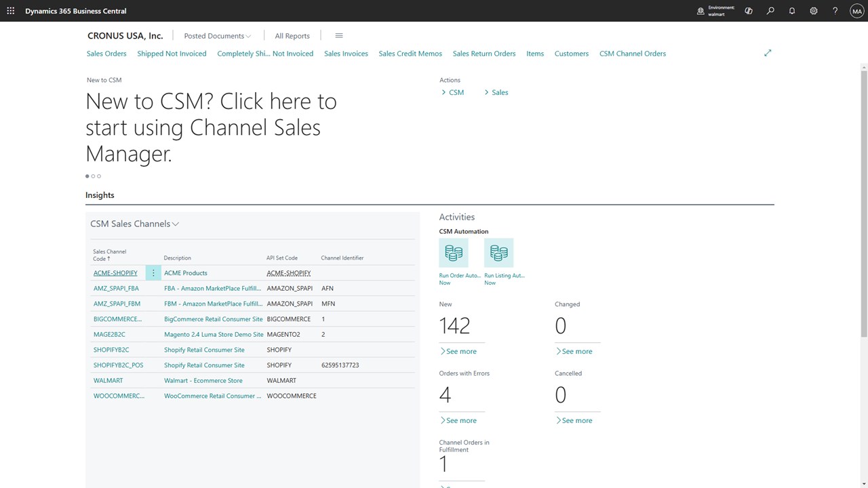
Task: Open the MA user account avatar
Action: pos(857,11)
